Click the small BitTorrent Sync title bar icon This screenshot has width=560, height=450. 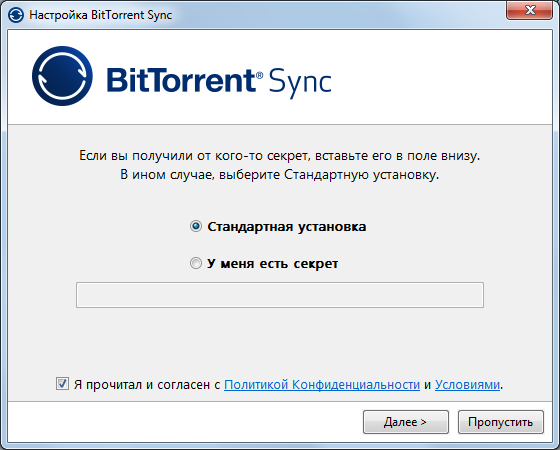click(x=16, y=15)
